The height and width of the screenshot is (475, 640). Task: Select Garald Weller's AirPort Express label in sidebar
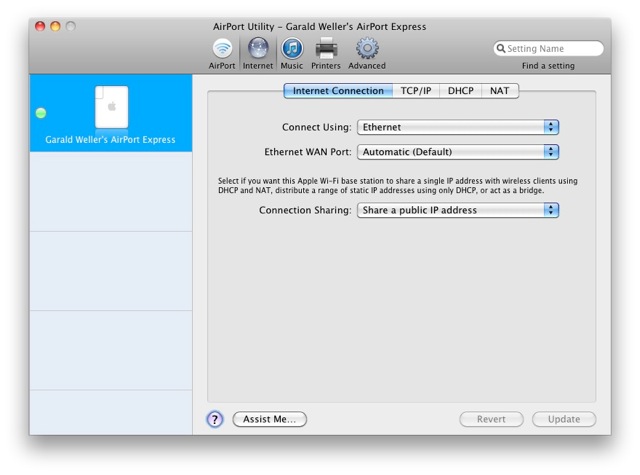(110, 140)
